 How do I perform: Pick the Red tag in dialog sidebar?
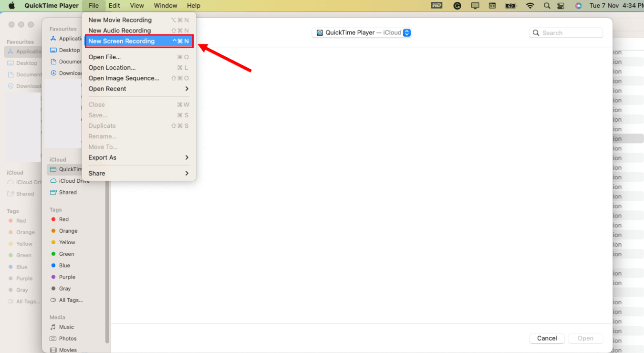tap(60, 219)
